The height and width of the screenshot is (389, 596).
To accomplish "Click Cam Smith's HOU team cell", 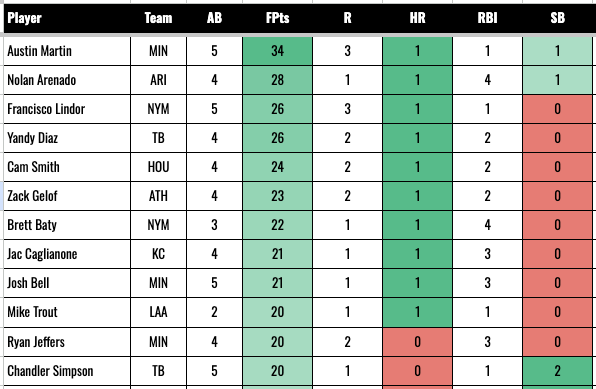I will [x=158, y=167].
